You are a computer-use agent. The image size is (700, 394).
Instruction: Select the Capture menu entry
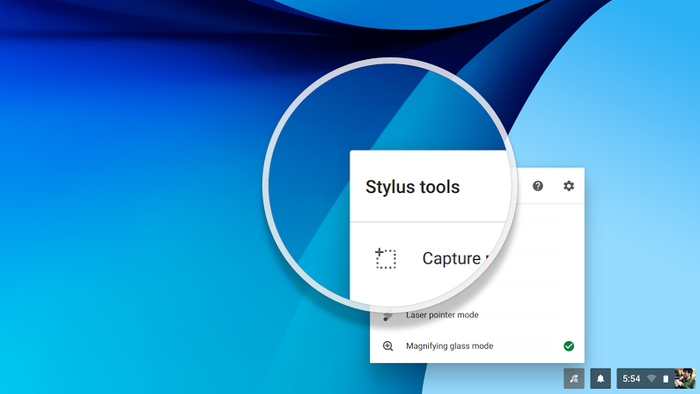click(x=455, y=258)
